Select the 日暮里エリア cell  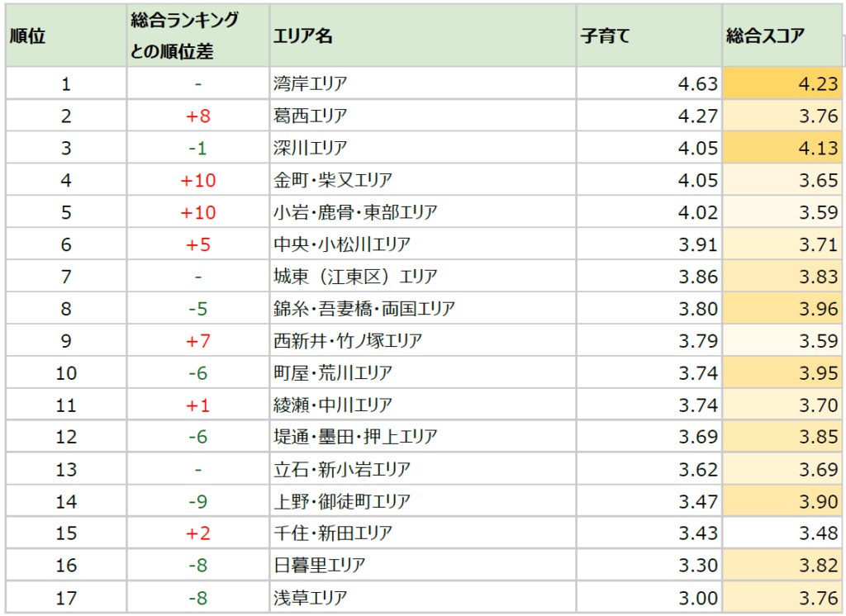(319, 565)
